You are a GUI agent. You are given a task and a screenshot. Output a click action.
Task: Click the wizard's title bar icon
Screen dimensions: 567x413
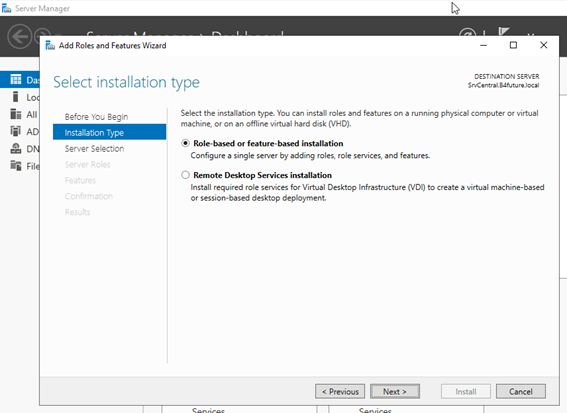tap(50, 45)
